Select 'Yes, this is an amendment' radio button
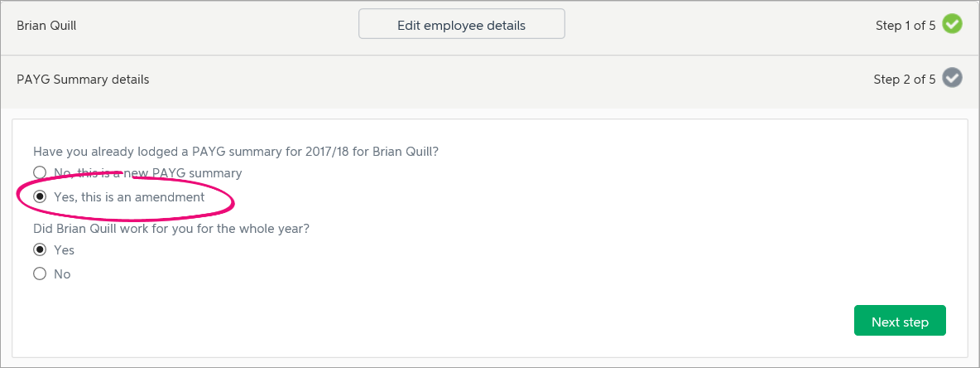Screen dimensions: 980x368 (x=40, y=197)
